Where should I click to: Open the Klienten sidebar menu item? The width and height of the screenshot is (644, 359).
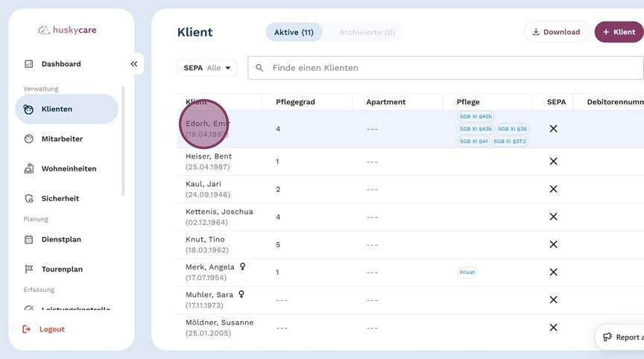66,109
